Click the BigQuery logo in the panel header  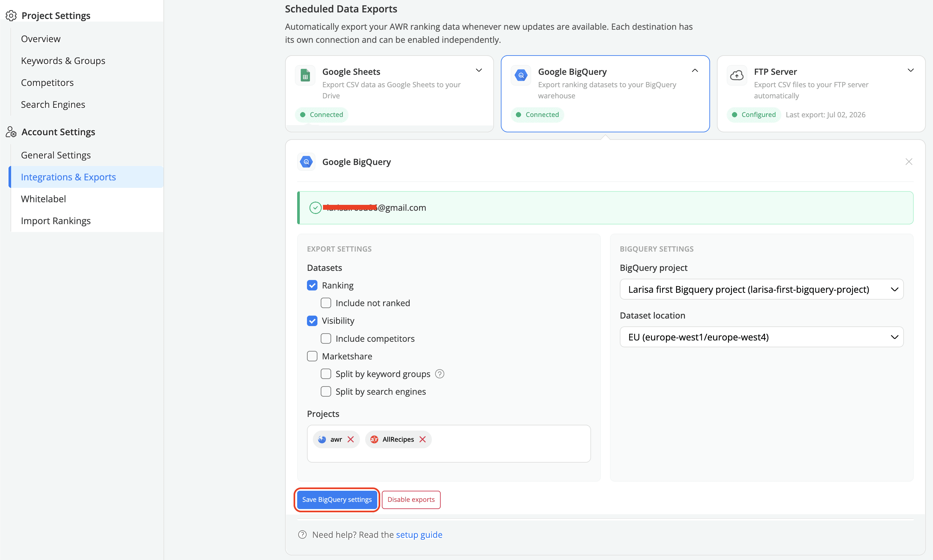[306, 162]
